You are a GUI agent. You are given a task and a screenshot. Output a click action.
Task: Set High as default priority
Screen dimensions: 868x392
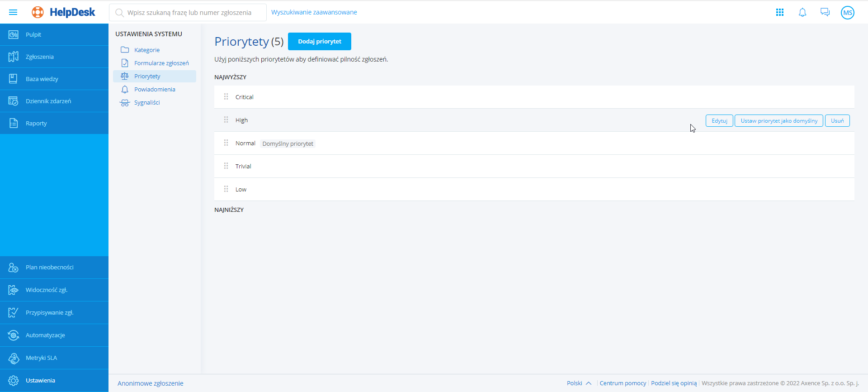click(779, 121)
